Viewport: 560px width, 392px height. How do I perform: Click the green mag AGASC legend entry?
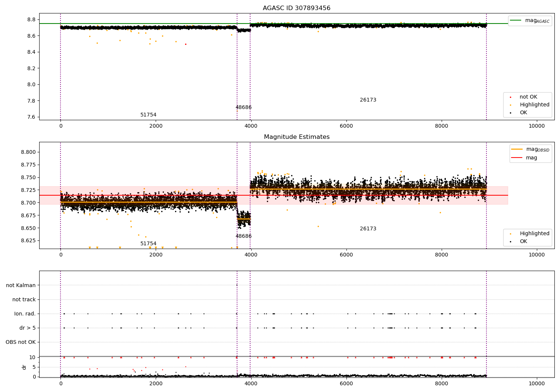pyautogui.click(x=530, y=21)
